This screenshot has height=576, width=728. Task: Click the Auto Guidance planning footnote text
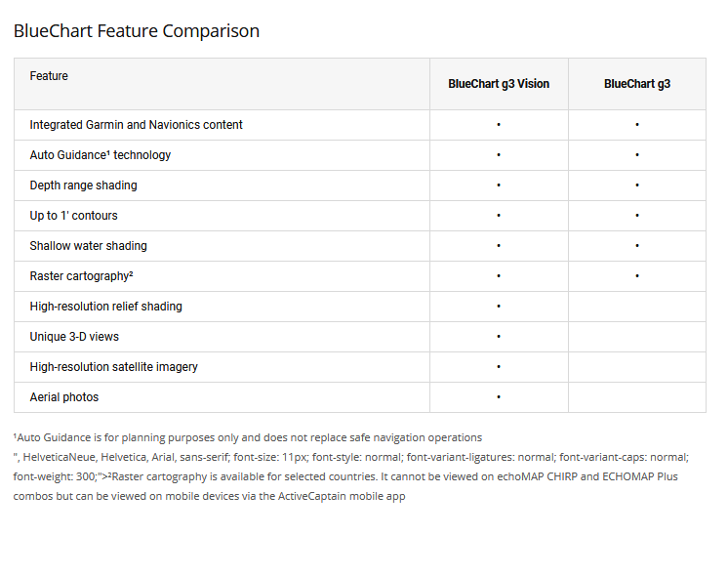(x=248, y=437)
